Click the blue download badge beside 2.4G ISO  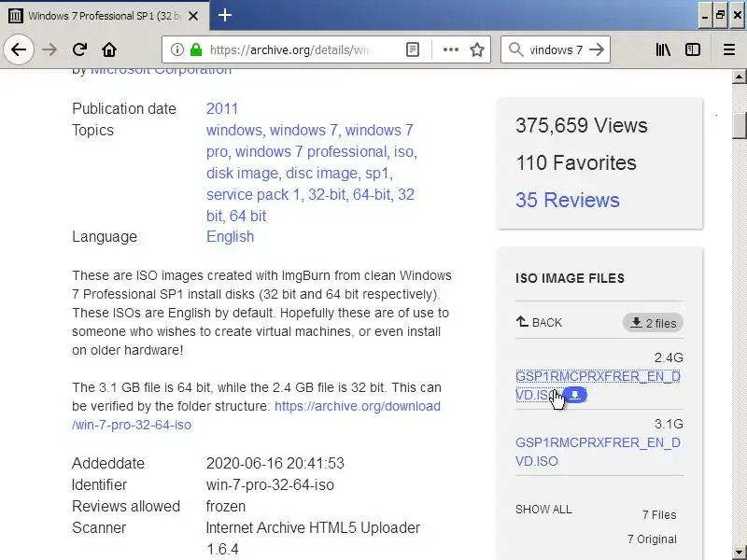point(575,395)
